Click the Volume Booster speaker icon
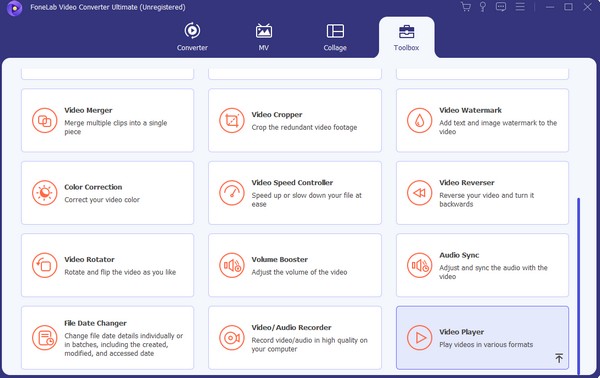 click(232, 265)
